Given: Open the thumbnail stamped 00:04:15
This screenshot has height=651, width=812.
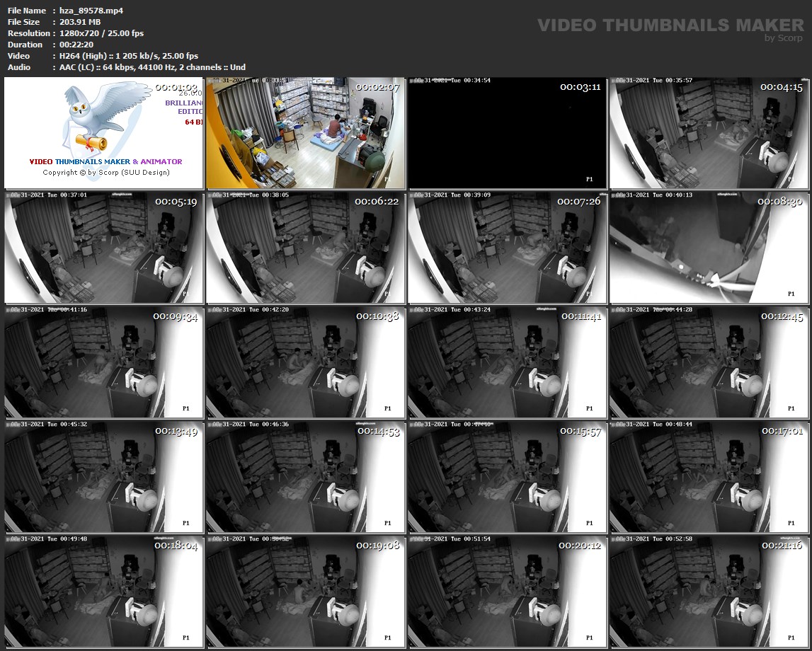Looking at the screenshot, I should coord(709,133).
